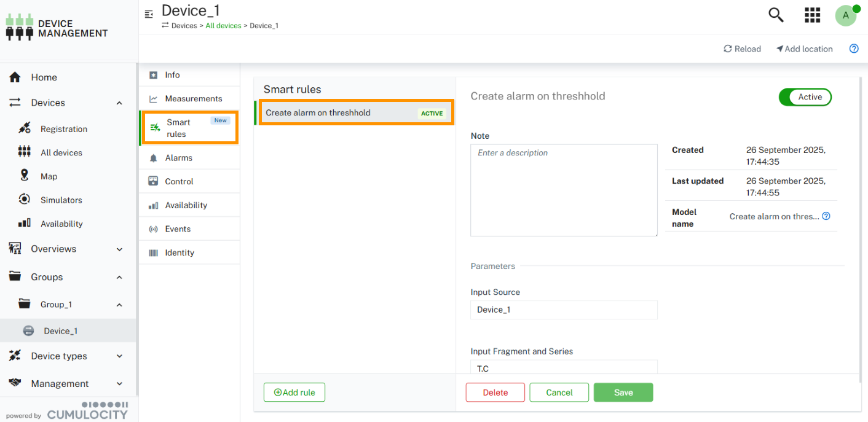The height and width of the screenshot is (422, 868).
Task: Expand the Overviews menu section
Action: tap(119, 249)
